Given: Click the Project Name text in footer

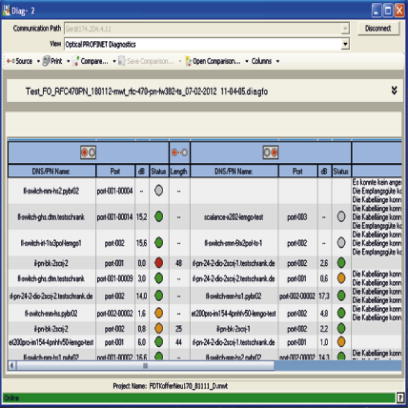Looking at the screenshot, I should click(x=170, y=386).
